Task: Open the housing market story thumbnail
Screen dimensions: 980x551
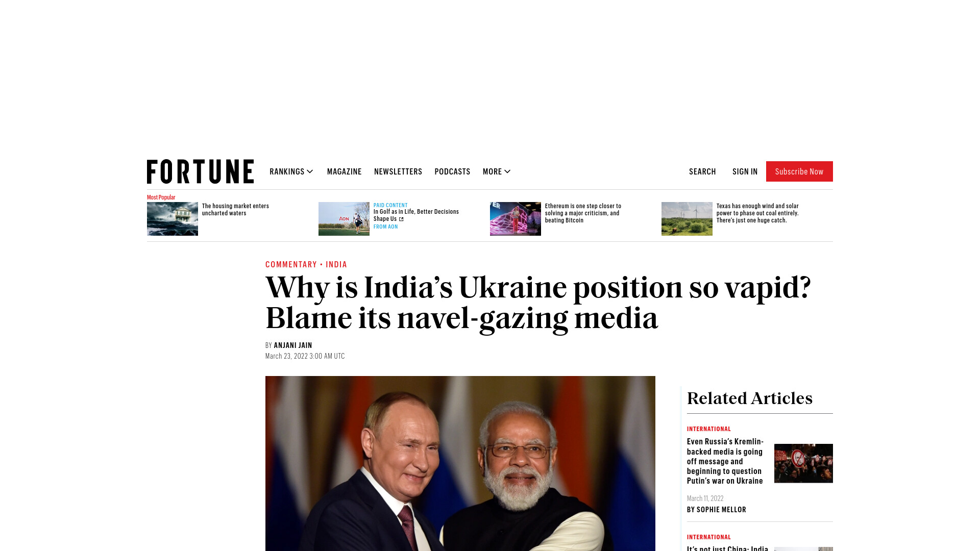Action: click(173, 219)
